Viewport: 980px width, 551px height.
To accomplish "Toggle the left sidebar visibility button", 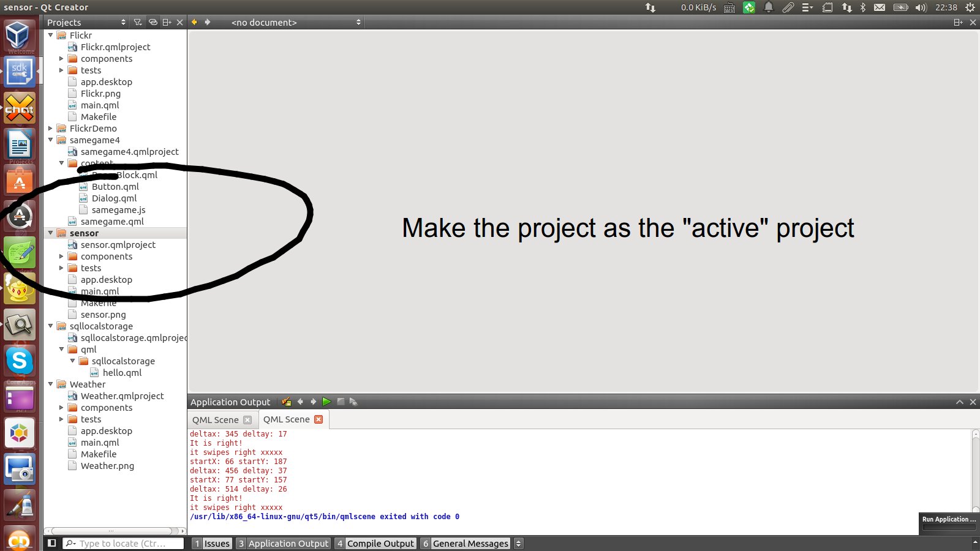I will point(52,543).
